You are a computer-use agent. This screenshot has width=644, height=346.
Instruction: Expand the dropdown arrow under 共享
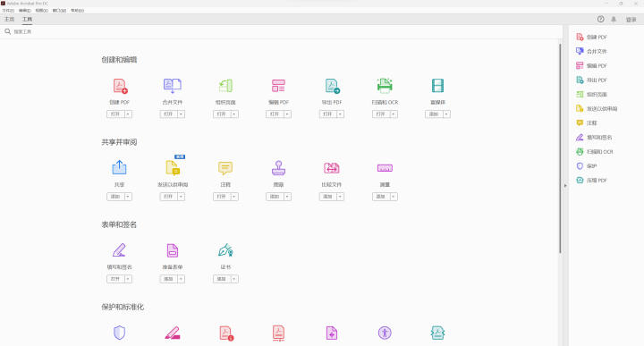128,197
